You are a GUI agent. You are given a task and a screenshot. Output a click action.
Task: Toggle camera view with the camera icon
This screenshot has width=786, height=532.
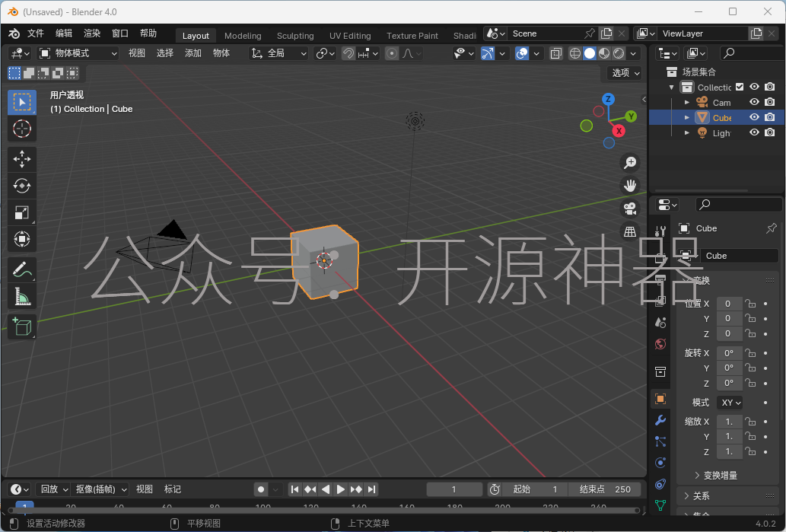point(629,209)
